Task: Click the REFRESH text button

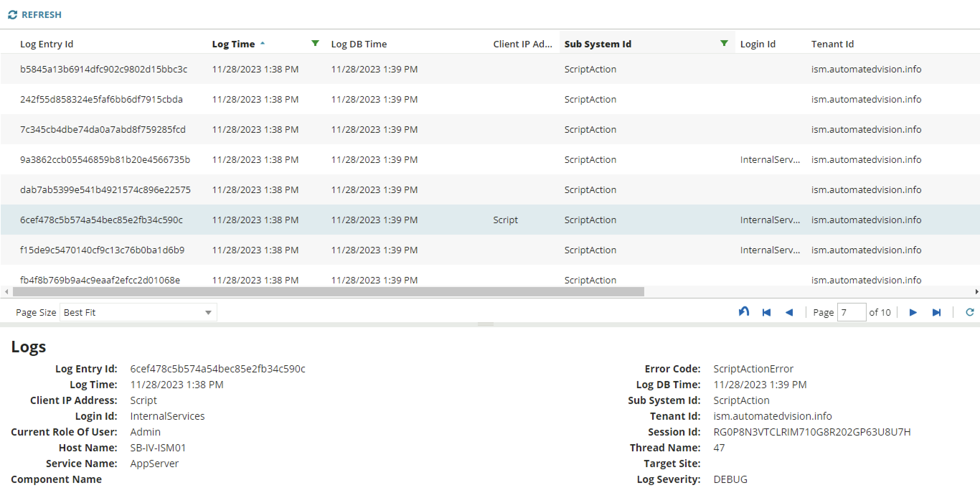Action: (x=41, y=14)
